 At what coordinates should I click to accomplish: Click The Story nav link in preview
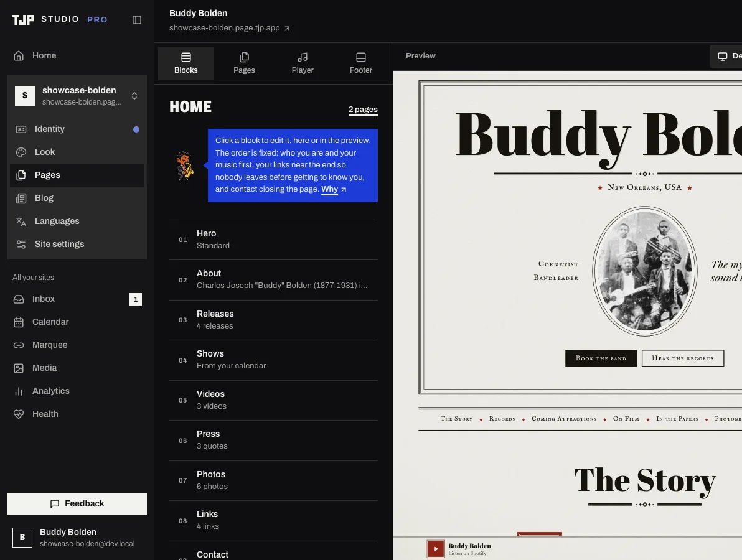pyautogui.click(x=456, y=419)
